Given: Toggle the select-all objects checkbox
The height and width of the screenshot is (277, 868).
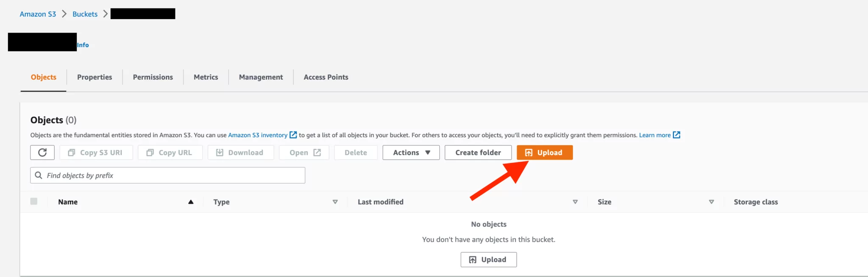Looking at the screenshot, I should [x=34, y=202].
